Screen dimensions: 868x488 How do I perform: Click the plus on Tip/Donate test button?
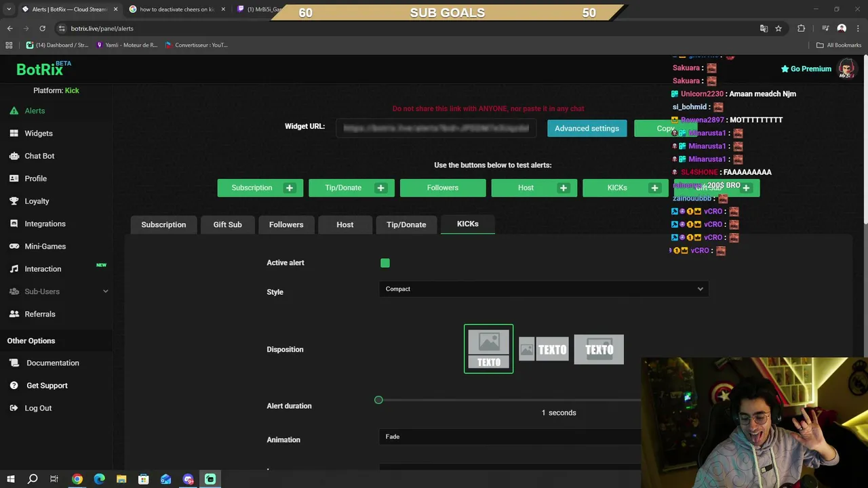point(380,188)
